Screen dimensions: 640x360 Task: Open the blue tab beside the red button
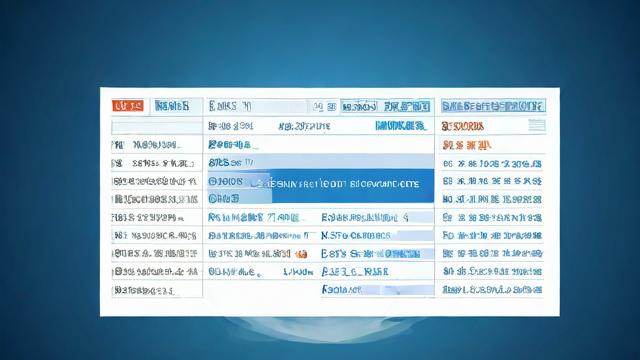(172, 106)
